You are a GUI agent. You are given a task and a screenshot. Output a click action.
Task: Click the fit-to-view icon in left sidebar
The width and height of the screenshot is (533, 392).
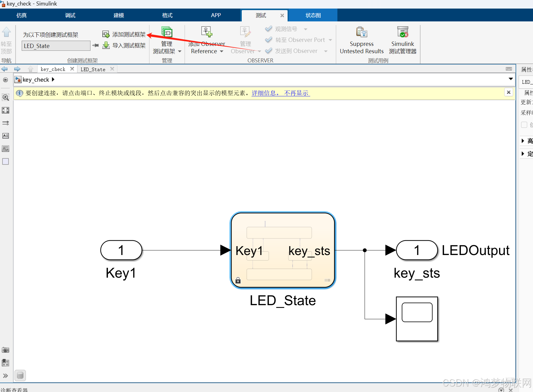pos(5,110)
